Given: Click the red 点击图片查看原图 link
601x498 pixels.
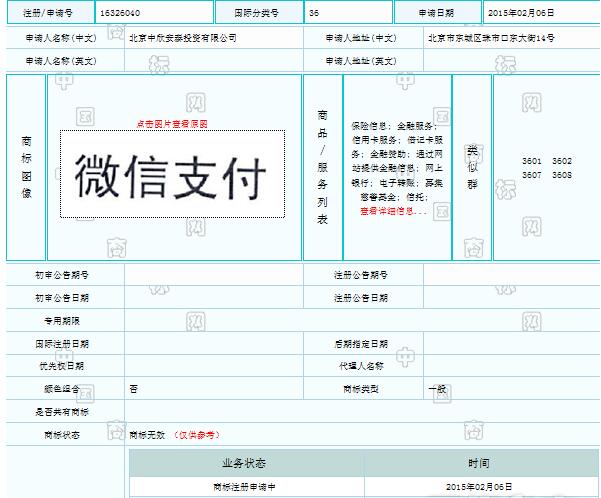Looking at the screenshot, I should pos(172,124).
